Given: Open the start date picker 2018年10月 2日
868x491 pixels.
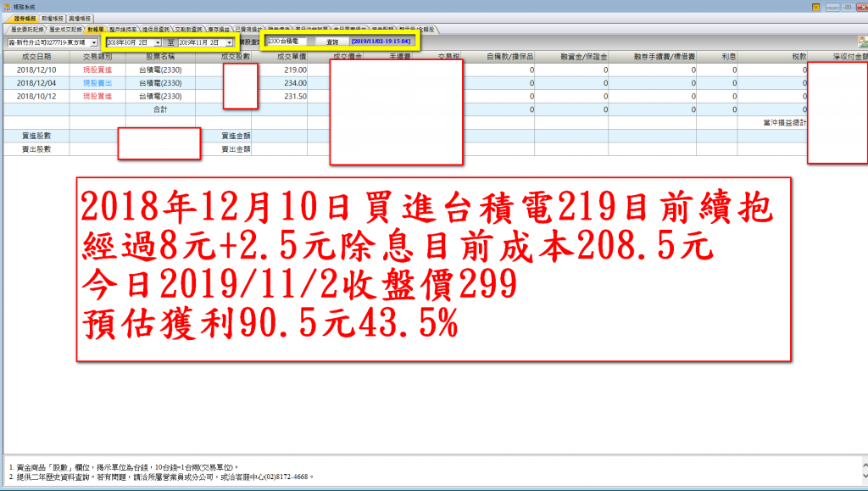Looking at the screenshot, I should click(158, 42).
